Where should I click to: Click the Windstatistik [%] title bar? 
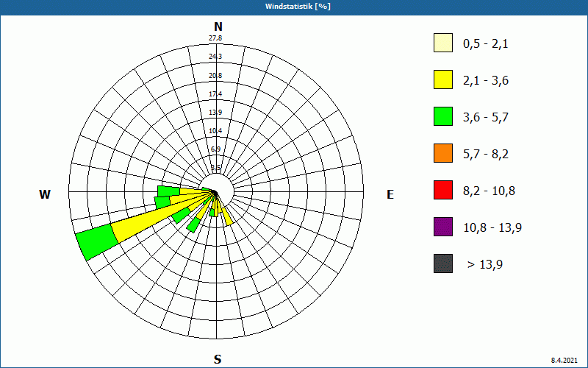tap(294, 7)
